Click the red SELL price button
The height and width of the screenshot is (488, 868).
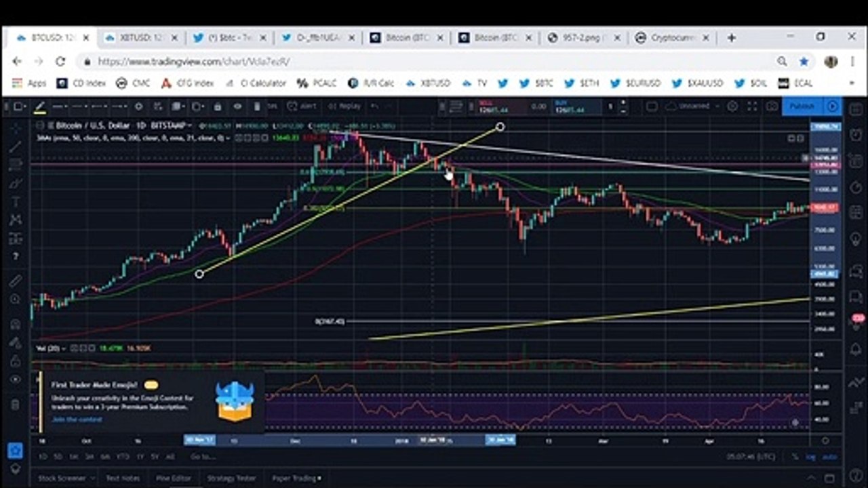502,106
